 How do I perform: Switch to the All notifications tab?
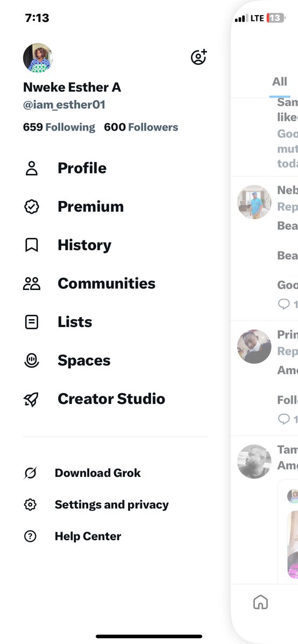click(x=280, y=82)
